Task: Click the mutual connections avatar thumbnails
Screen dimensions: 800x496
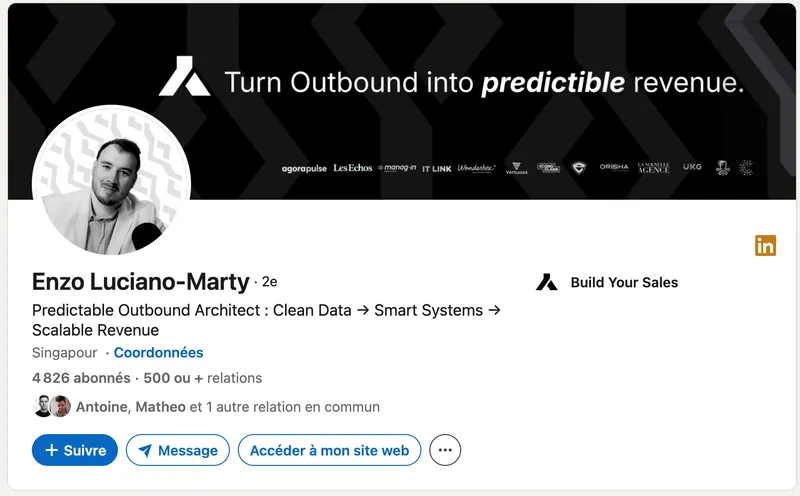Action: pyautogui.click(x=52, y=406)
